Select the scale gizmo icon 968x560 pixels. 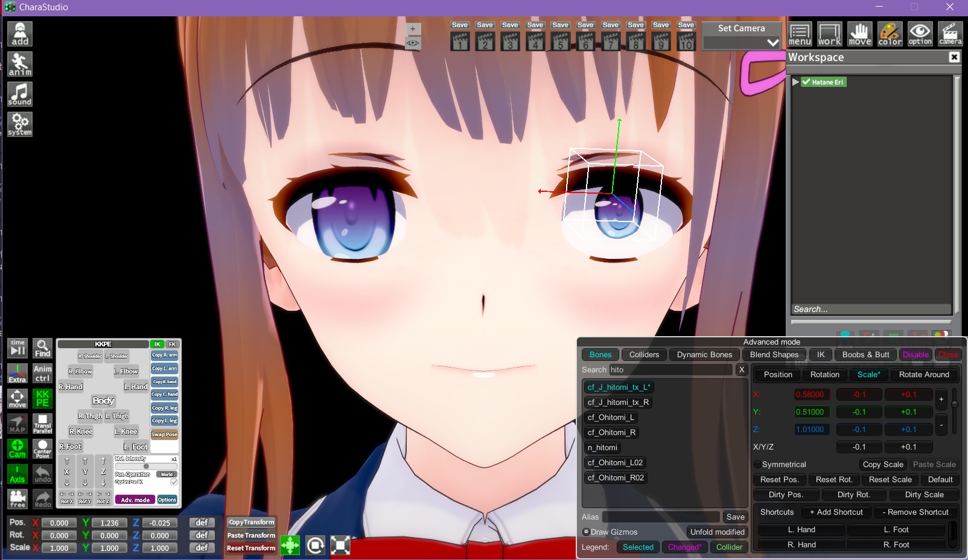[340, 545]
